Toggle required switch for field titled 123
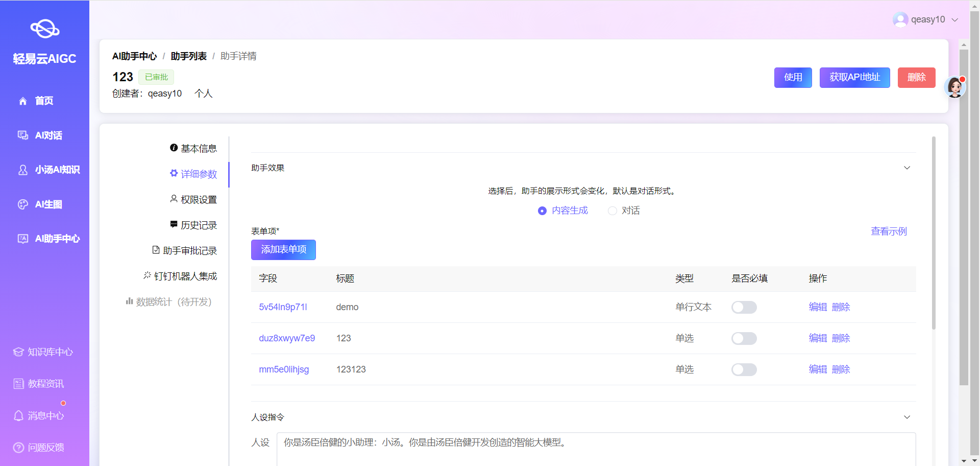Image resolution: width=980 pixels, height=466 pixels. tap(744, 338)
